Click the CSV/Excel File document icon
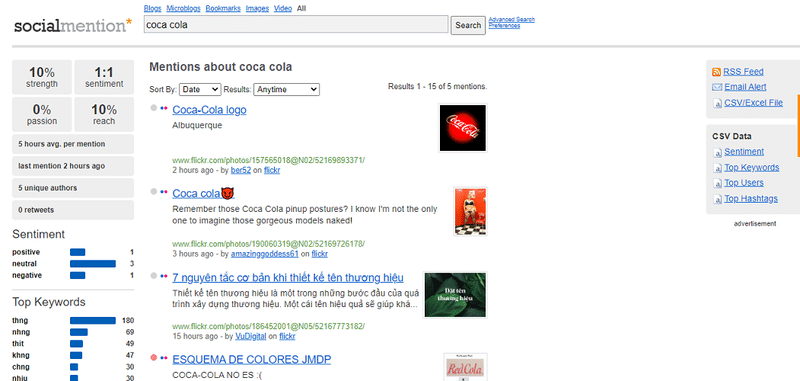This screenshot has width=800, height=381. coord(717,103)
